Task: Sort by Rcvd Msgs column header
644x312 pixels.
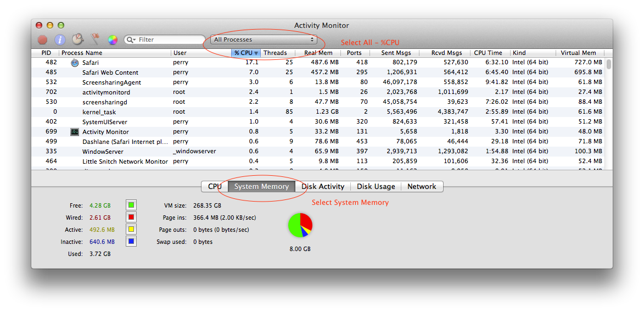Action: pos(446,53)
